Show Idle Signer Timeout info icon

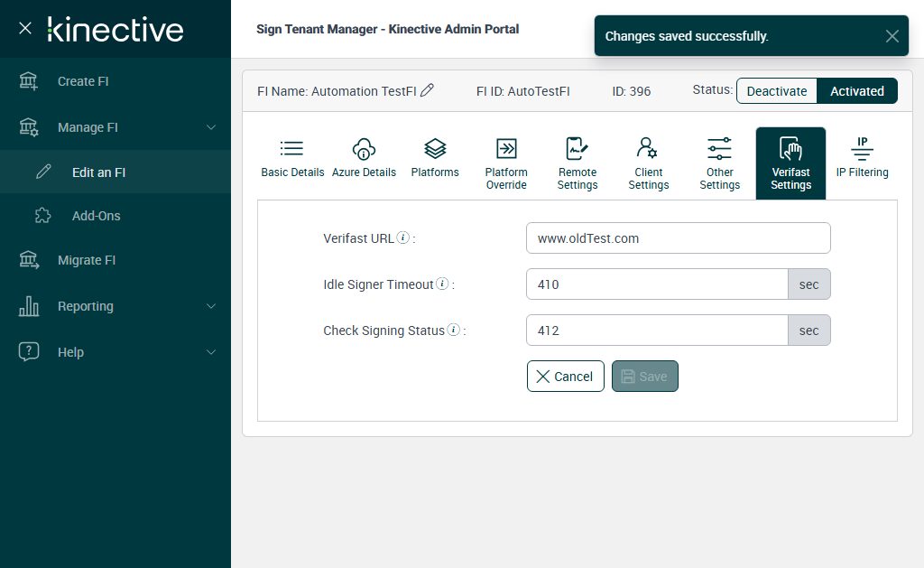(x=442, y=284)
